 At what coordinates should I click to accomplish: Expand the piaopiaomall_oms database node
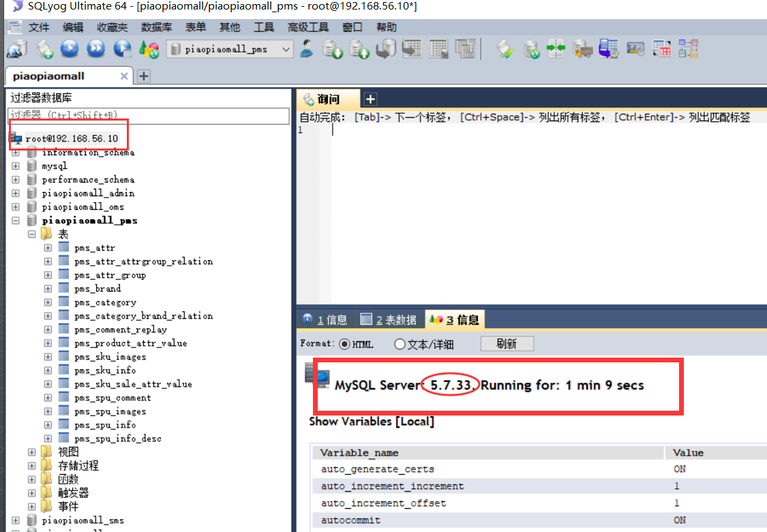tap(16, 207)
